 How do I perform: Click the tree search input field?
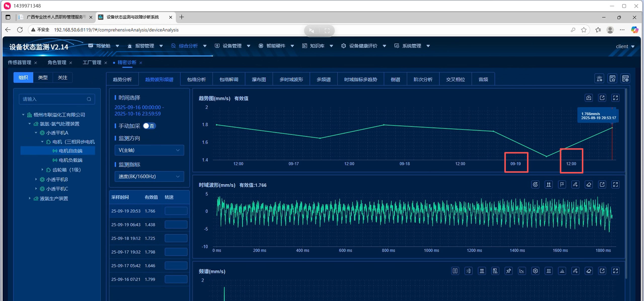click(57, 99)
